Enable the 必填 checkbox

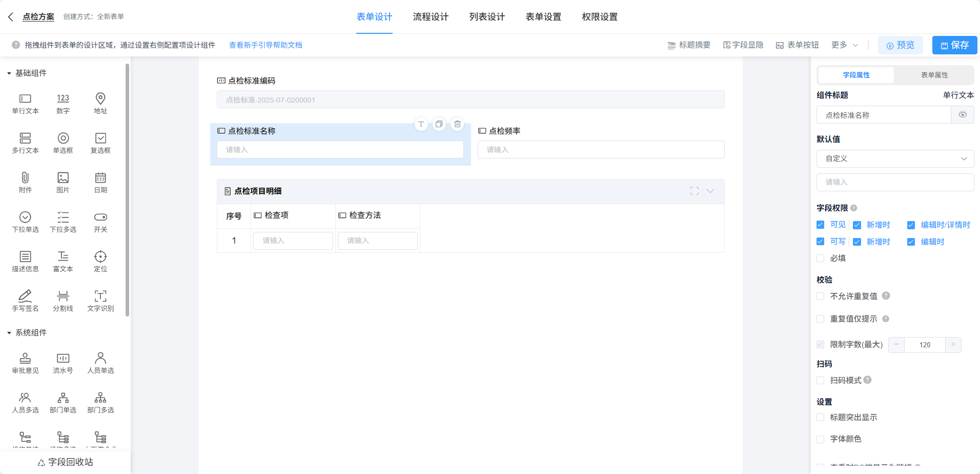point(821,259)
